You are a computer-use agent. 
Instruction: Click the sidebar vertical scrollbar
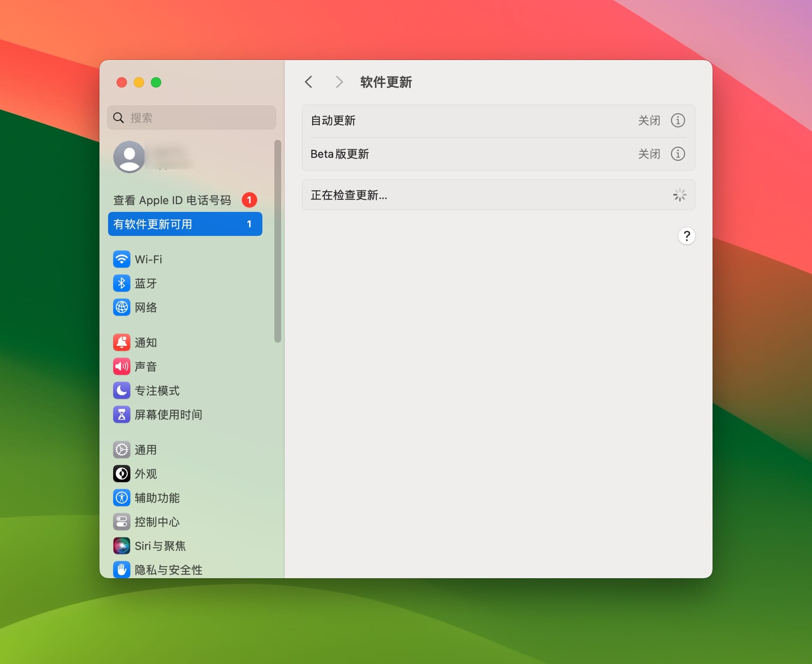coord(278,241)
